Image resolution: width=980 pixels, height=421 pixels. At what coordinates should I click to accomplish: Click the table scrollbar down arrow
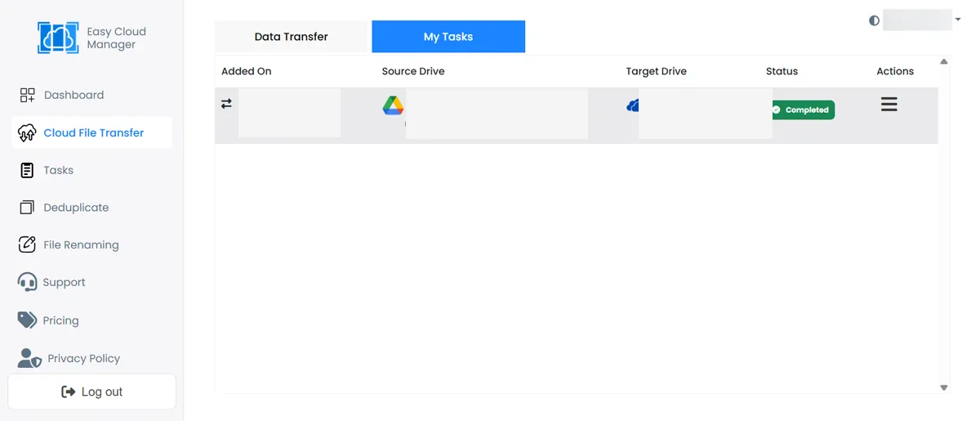[944, 387]
